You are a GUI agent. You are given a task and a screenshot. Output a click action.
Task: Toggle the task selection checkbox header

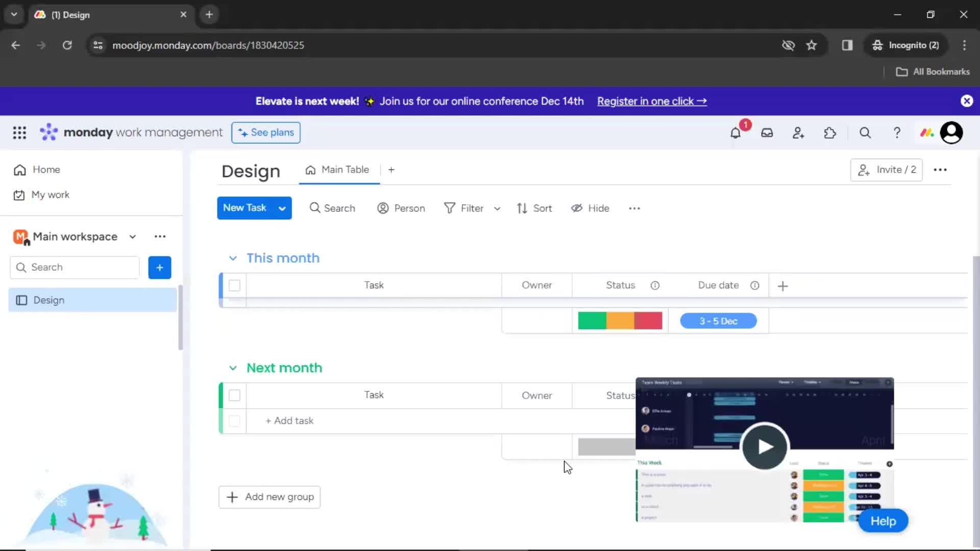click(x=235, y=285)
